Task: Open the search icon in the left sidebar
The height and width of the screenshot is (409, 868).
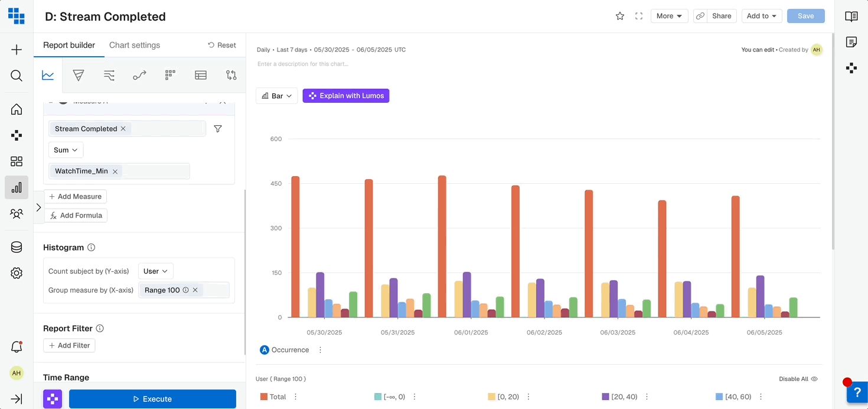Action: [17, 76]
